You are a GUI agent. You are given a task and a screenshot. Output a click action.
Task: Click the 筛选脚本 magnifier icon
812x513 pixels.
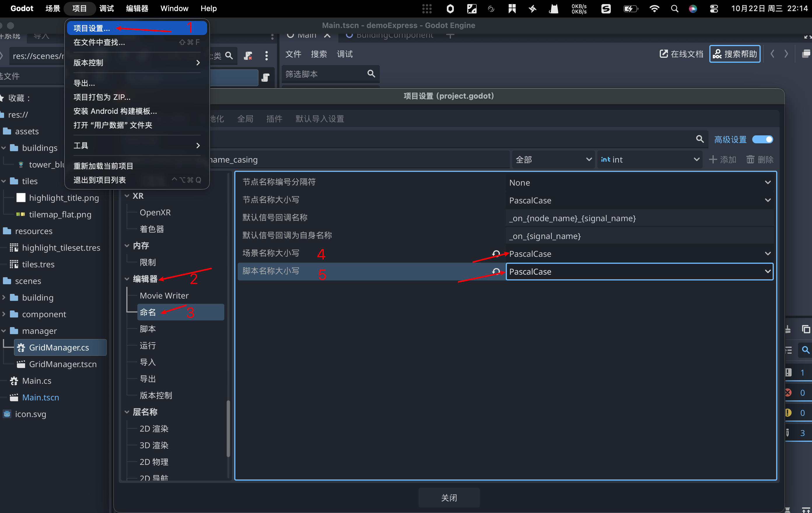(371, 74)
